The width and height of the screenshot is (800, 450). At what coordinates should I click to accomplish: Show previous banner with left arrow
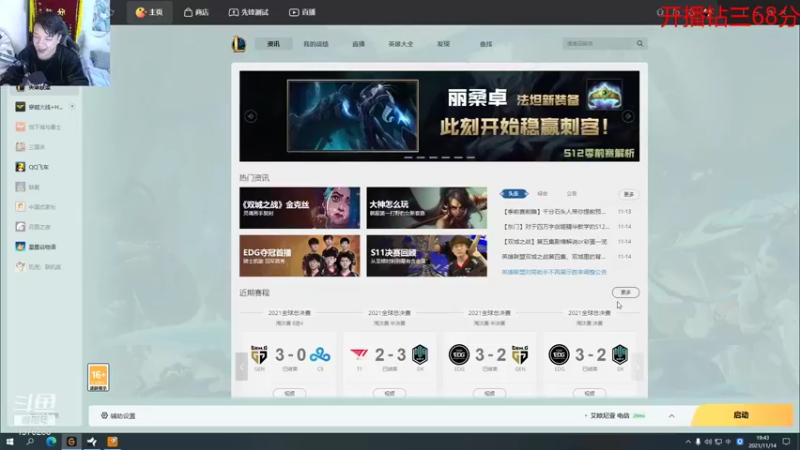point(251,116)
